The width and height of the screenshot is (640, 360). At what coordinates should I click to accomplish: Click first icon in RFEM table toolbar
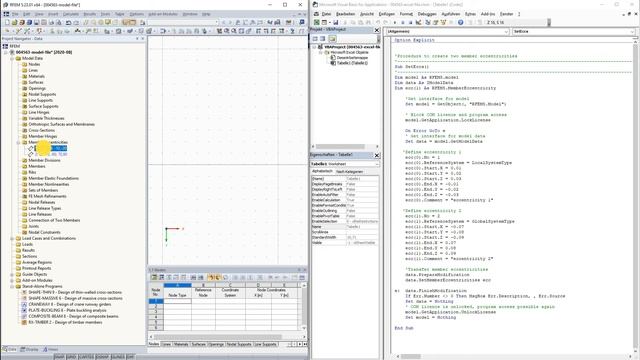[154, 278]
